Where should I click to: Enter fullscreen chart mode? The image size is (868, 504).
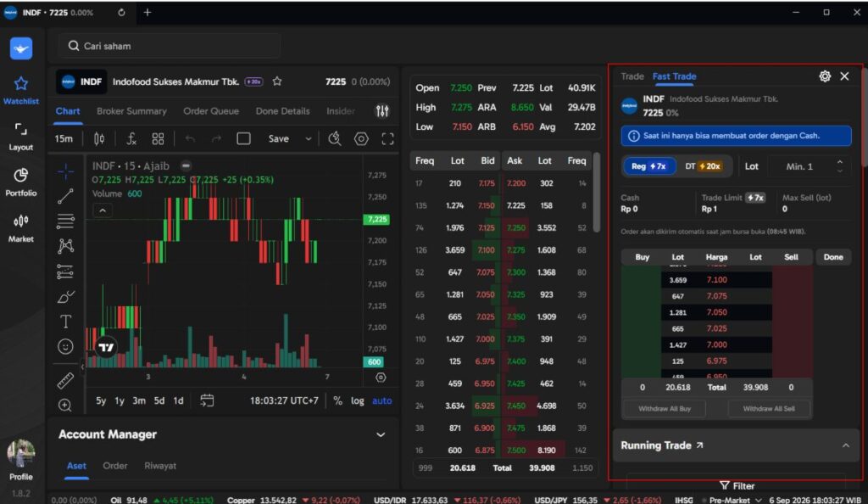(387, 138)
